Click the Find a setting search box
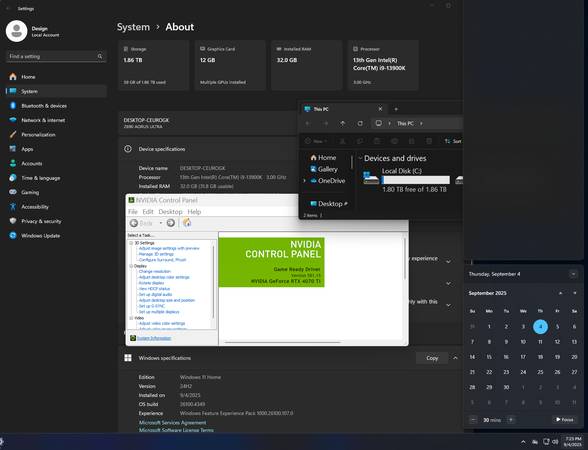 (56, 56)
